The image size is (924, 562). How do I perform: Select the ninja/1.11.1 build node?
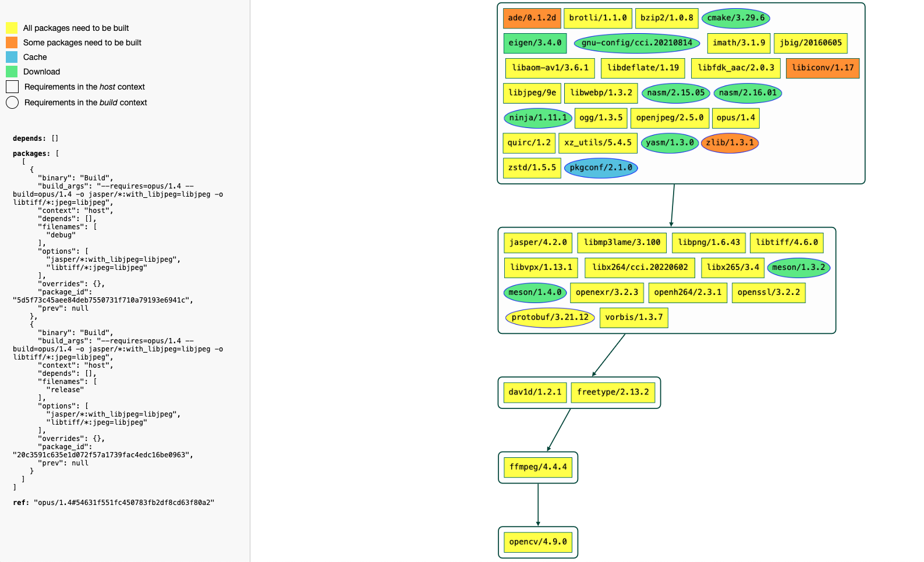pyautogui.click(x=537, y=118)
